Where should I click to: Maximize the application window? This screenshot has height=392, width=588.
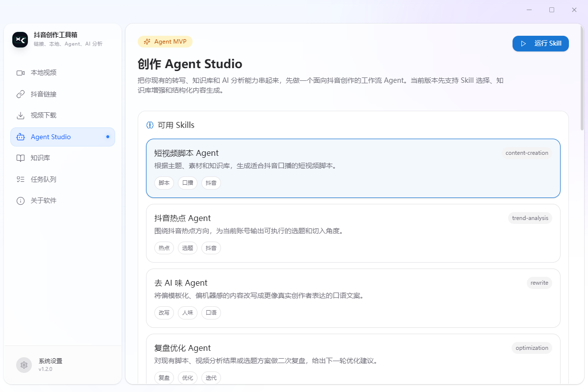coord(552,10)
